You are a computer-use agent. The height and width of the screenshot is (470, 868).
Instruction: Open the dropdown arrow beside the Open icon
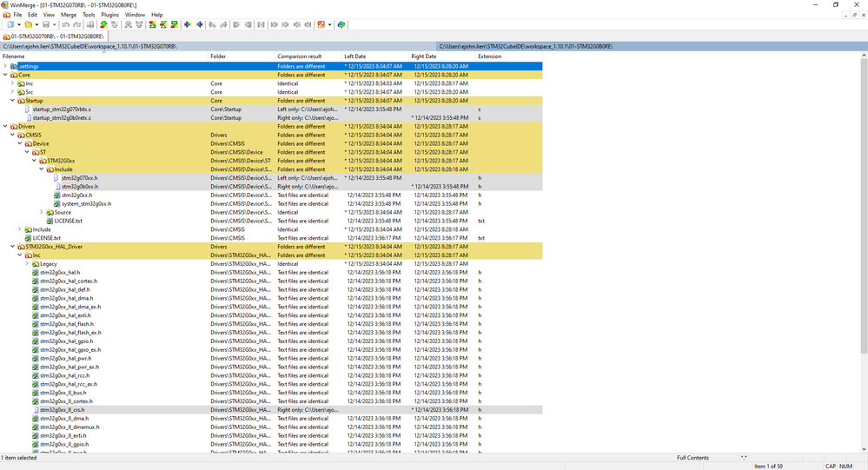click(x=36, y=24)
